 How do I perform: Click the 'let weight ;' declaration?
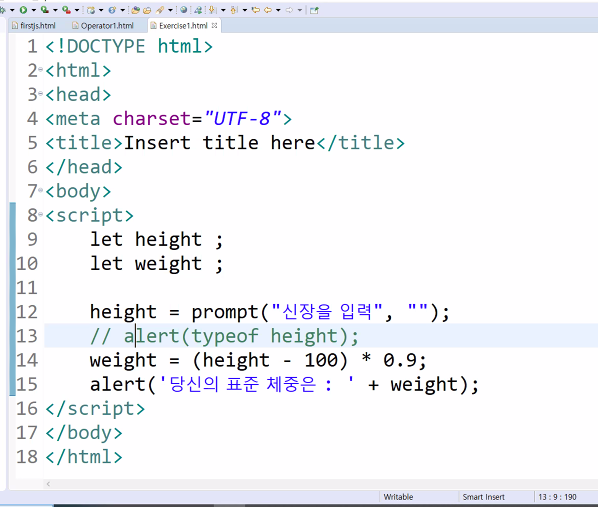[156, 263]
